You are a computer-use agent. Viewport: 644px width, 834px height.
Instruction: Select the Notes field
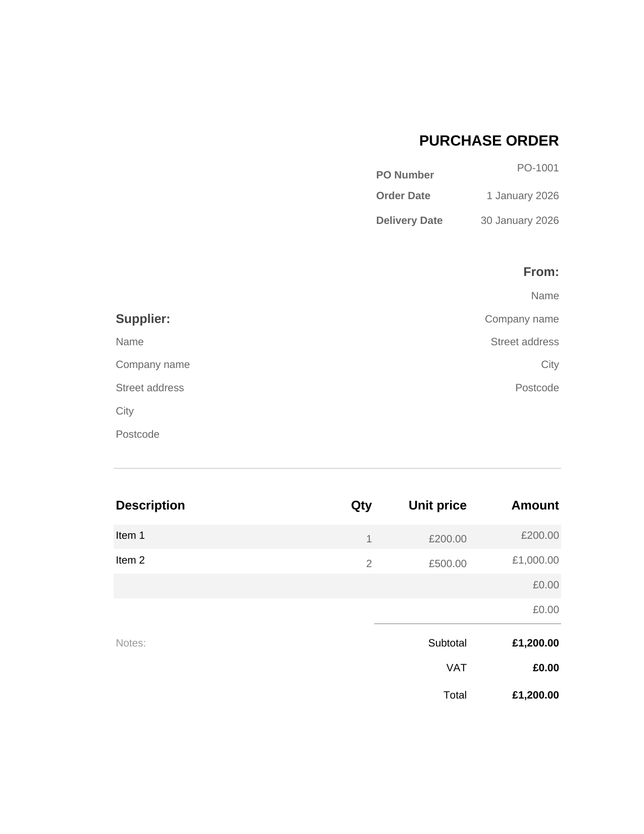[131, 643]
